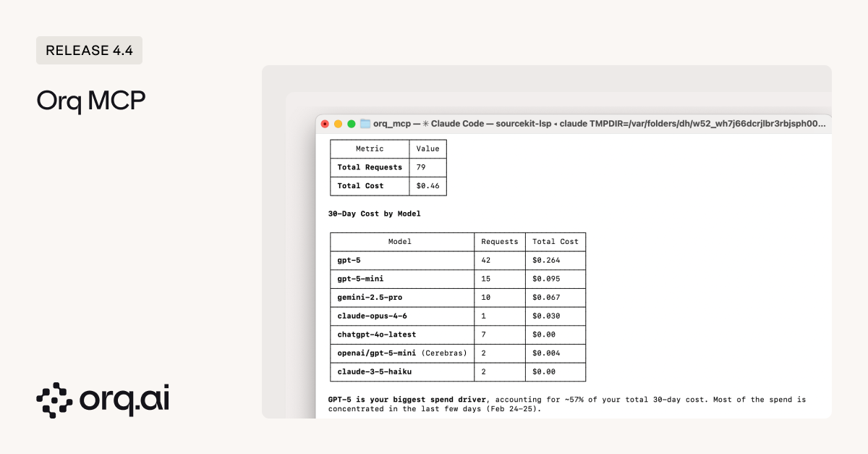Select the Metric column header
Screen dimensions: 868x454
point(370,148)
